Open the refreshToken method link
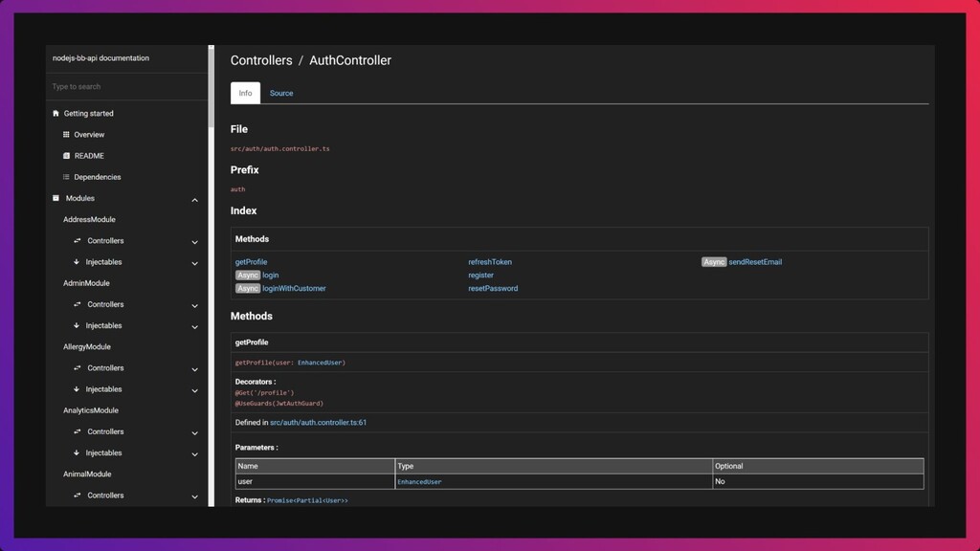The image size is (980, 551). (x=489, y=262)
